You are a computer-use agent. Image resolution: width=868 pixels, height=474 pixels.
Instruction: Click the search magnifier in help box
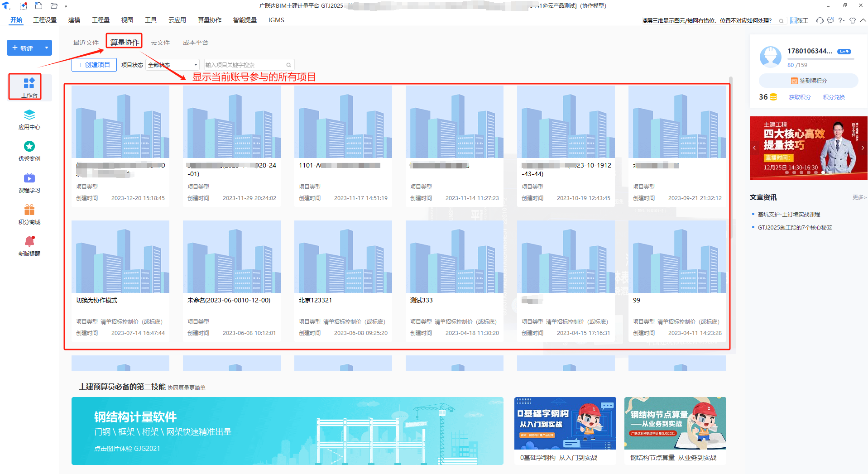781,21
